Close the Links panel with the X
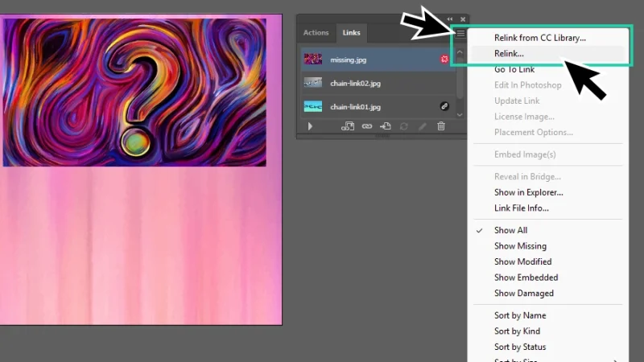This screenshot has height=362, width=644. [463, 19]
